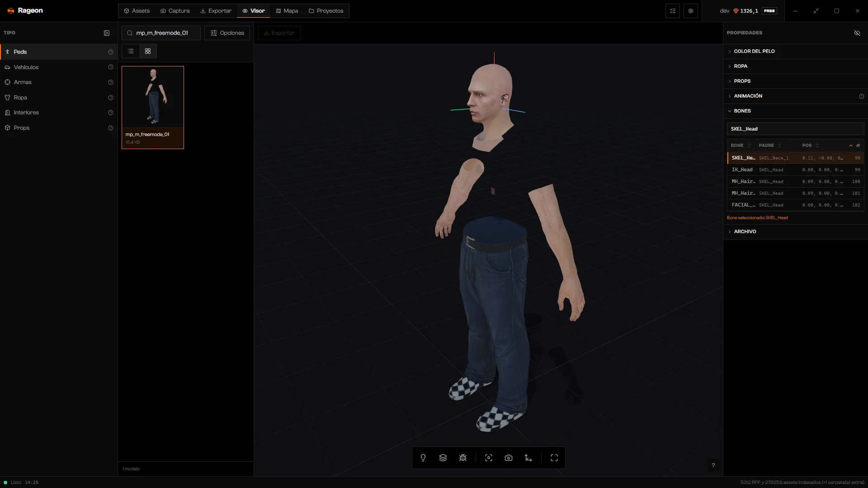Click info icon next to Props category
Viewport: 868px width, 488px height.
click(x=111, y=128)
